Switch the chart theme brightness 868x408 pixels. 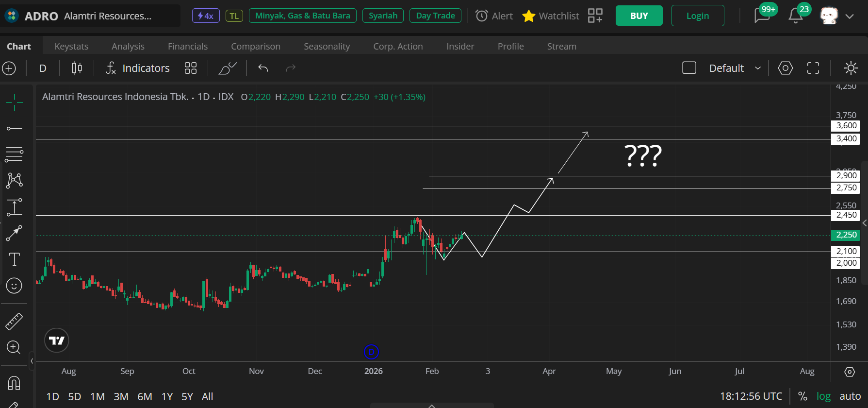click(x=851, y=68)
